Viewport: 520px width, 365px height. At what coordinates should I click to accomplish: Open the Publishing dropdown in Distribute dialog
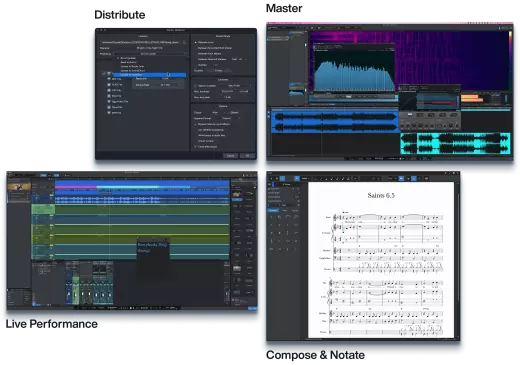[150, 54]
